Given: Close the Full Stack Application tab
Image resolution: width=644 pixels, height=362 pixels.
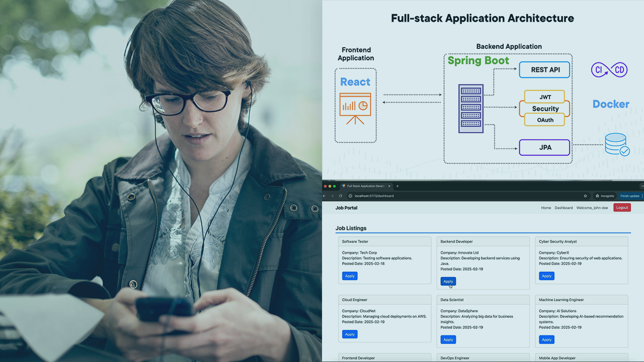Looking at the screenshot, I should (x=390, y=186).
